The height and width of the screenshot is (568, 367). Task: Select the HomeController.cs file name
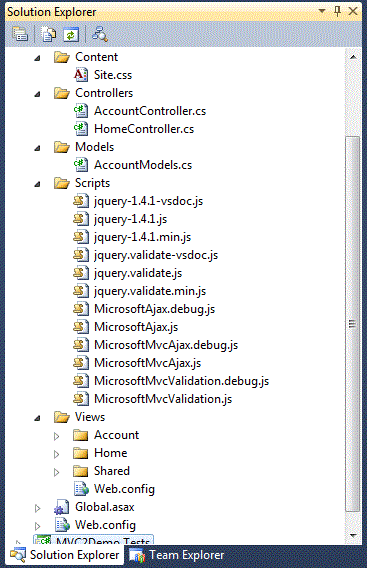tap(144, 129)
